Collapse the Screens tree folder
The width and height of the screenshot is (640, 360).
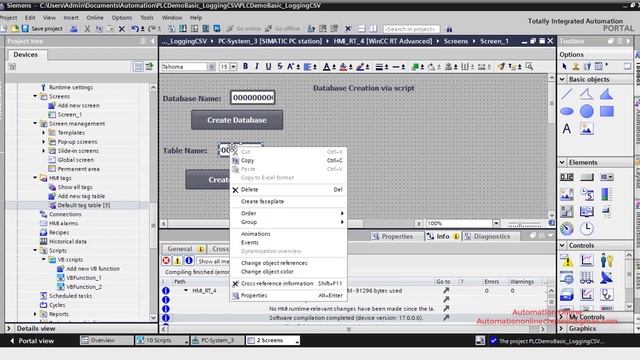35,96
